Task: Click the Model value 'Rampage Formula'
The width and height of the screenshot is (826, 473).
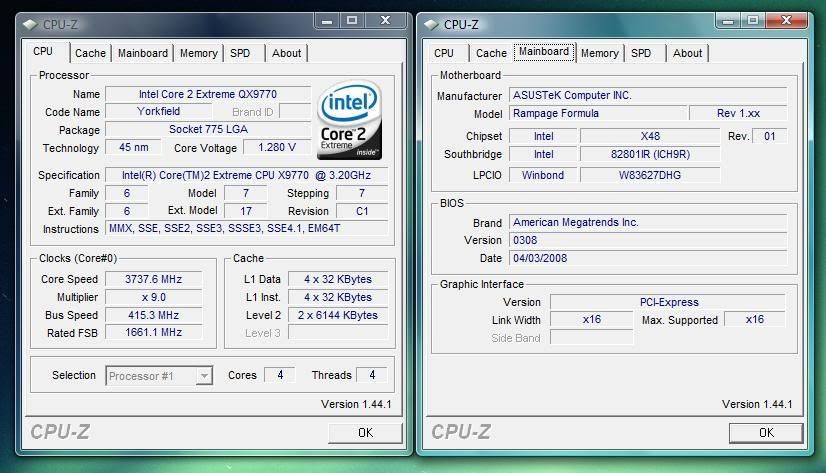Action: (x=598, y=113)
